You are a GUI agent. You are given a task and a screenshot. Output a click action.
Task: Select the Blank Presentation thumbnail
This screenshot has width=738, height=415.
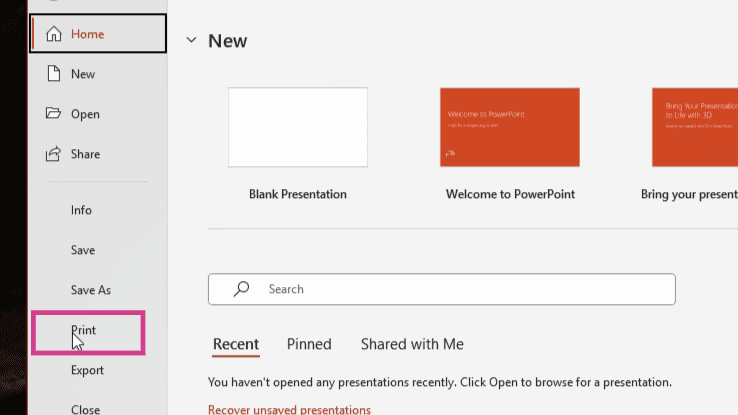pos(298,127)
